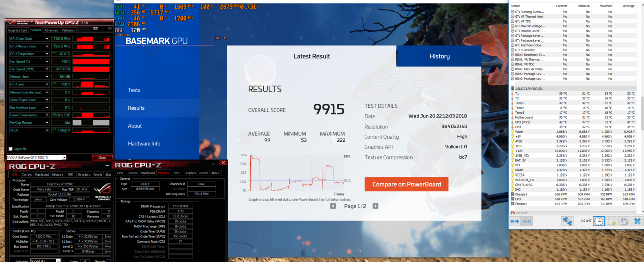This screenshot has width=644, height=262.
Task: Click Chassis2 fan sensor icon in HWiNFO
Action: (512, 203)
